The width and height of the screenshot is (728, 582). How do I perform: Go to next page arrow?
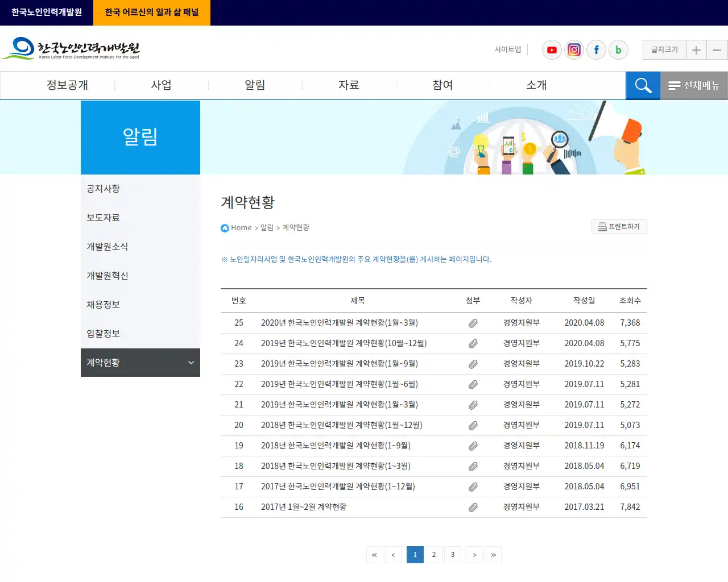pos(474,555)
